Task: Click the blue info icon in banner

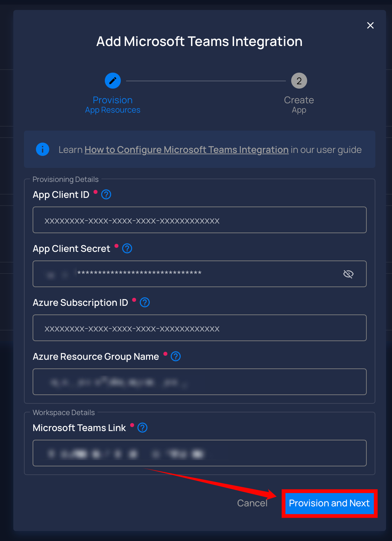Action: coord(43,149)
